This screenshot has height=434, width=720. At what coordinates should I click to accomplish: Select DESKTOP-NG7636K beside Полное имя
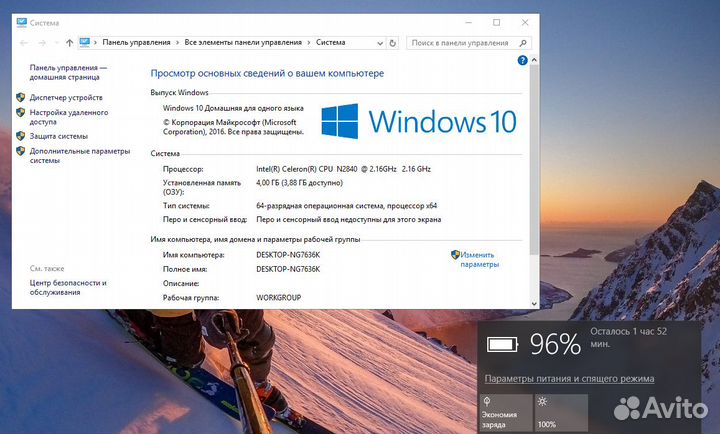[288, 269]
